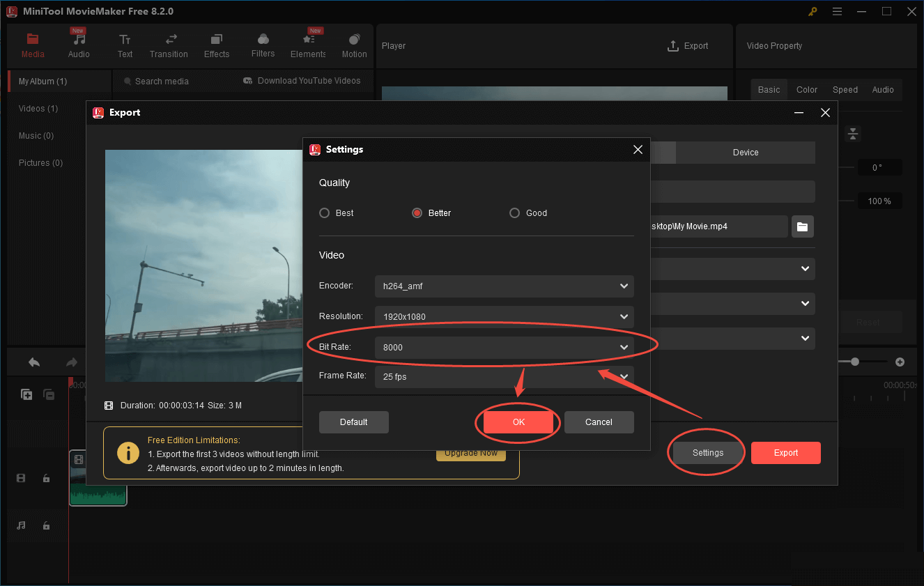Open the Bit Rate dropdown 8000
Viewport: 924px width, 586px height.
(504, 348)
